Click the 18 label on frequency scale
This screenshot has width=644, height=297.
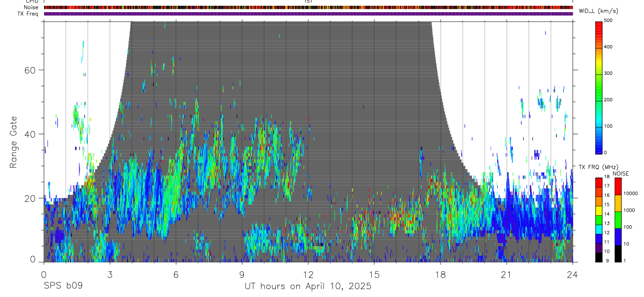tap(606, 177)
